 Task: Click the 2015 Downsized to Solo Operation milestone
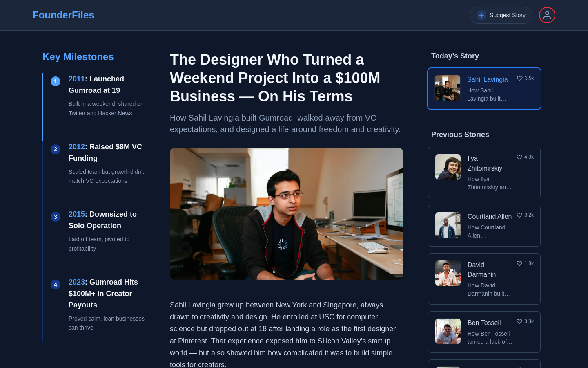102,220
